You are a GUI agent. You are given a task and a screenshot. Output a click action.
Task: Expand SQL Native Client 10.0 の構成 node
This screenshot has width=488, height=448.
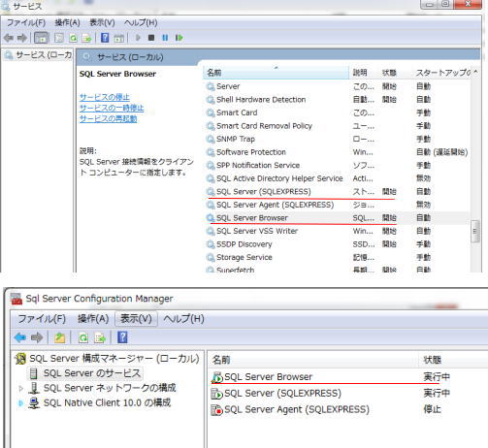click(21, 403)
